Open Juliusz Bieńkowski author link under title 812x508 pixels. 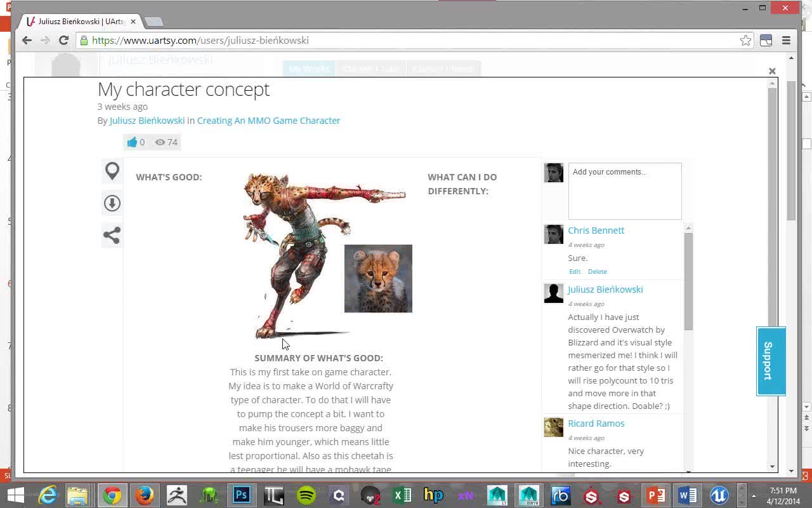(147, 121)
